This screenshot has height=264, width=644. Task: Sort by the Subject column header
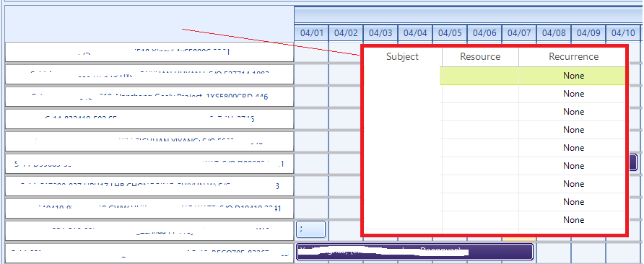(402, 57)
